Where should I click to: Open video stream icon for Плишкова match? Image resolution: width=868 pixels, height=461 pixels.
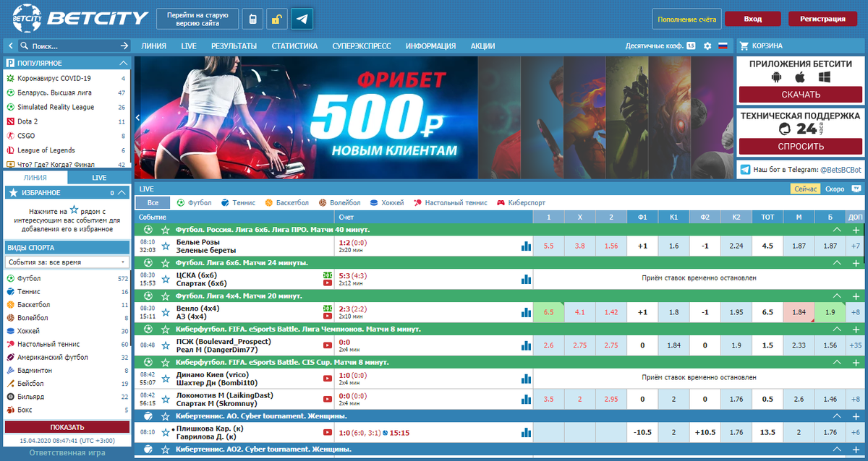pos(328,432)
